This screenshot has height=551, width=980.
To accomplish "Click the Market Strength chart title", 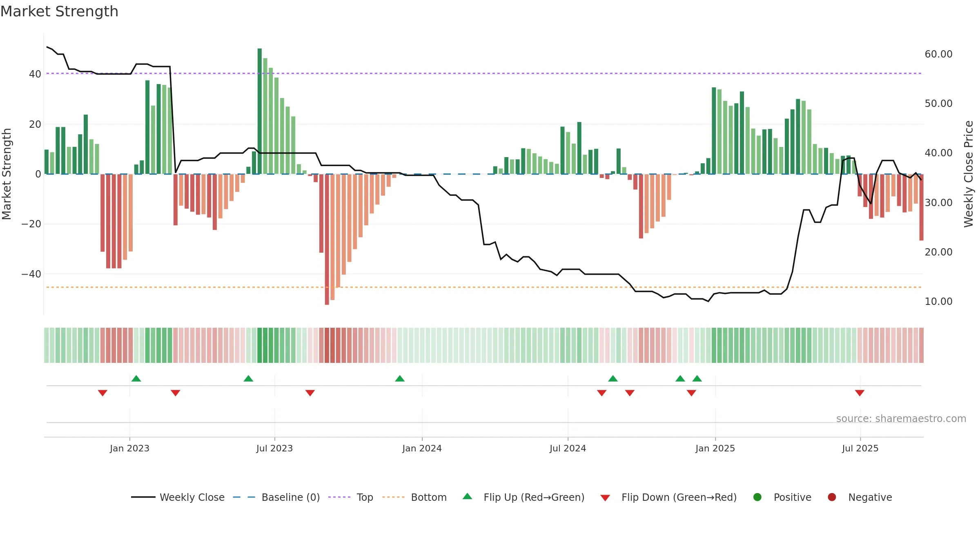I will click(x=59, y=11).
